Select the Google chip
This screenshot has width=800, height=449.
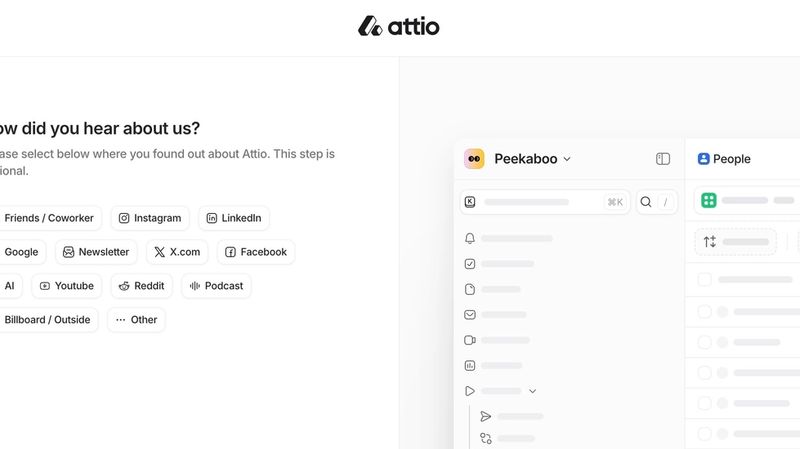21,252
